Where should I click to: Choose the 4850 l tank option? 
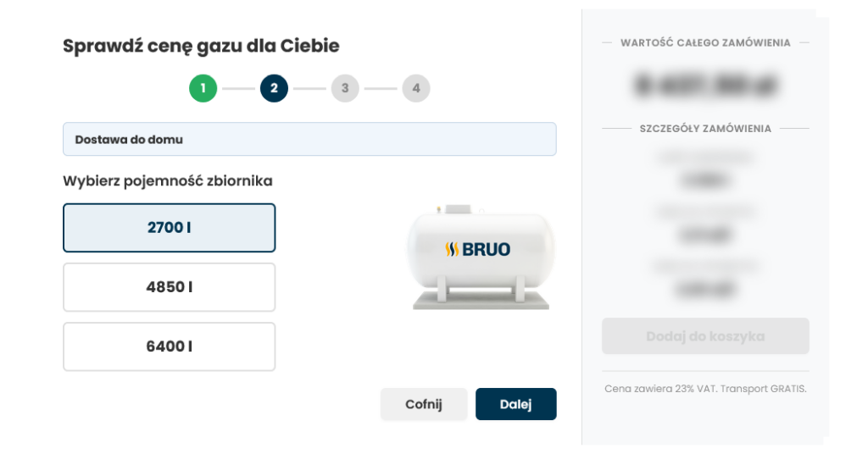170,287
